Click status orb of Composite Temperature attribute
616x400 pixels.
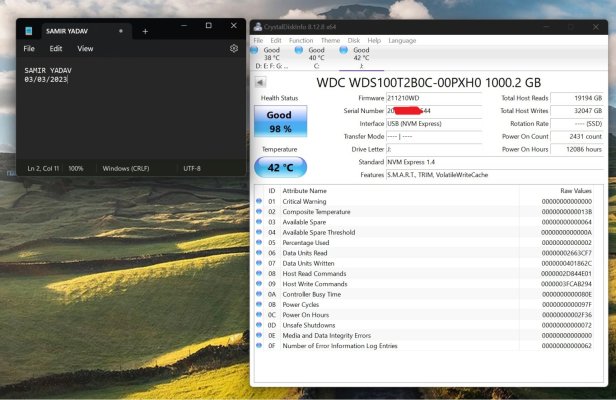(x=259, y=211)
